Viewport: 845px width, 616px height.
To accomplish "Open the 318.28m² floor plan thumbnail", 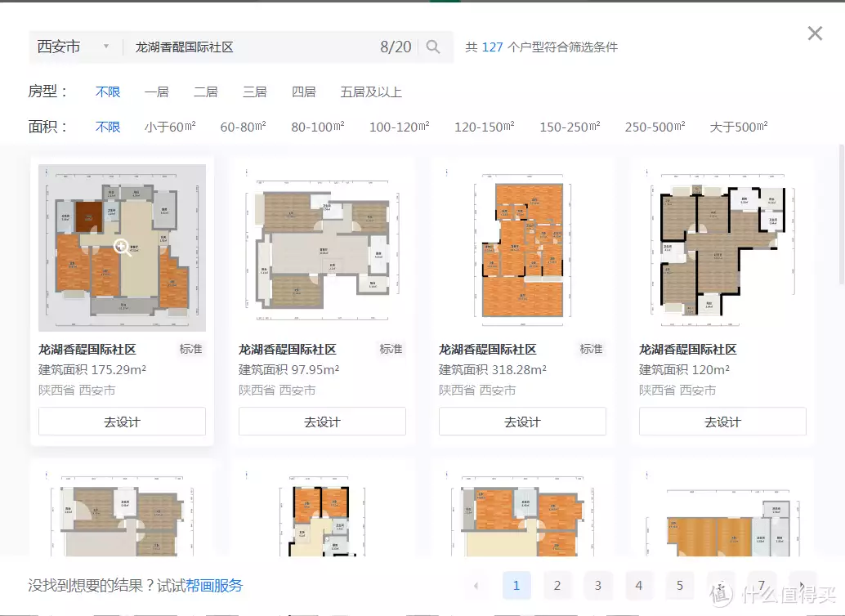I will (x=522, y=248).
